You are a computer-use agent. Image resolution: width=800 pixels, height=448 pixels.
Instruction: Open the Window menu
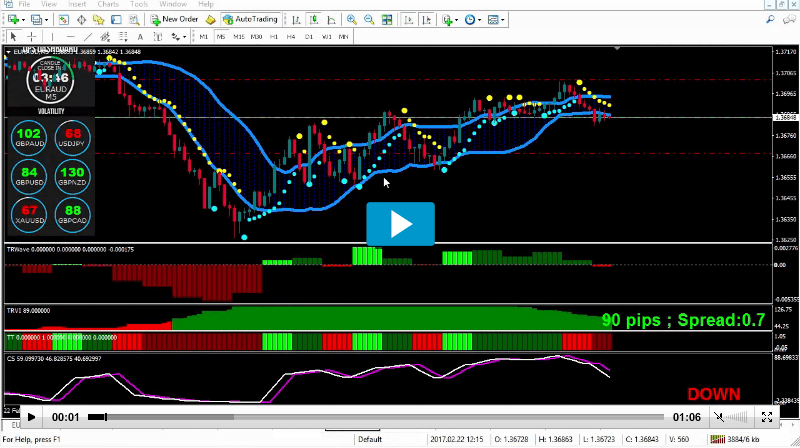pos(172,4)
